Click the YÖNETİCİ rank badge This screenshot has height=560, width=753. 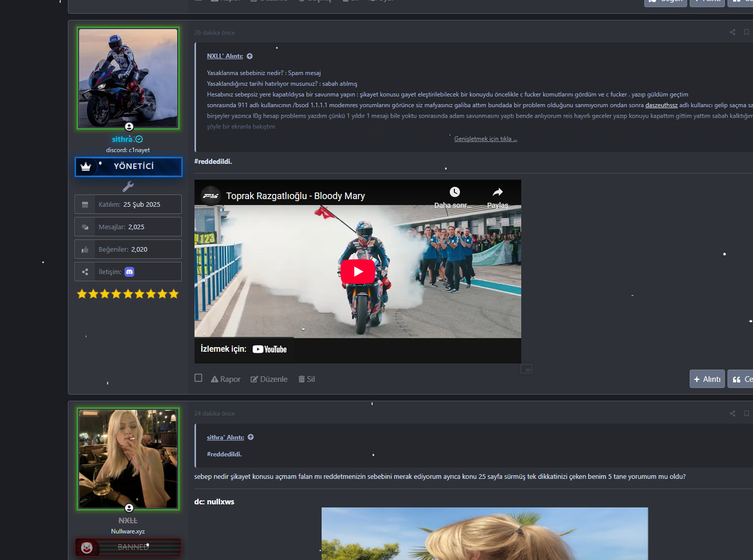(128, 167)
